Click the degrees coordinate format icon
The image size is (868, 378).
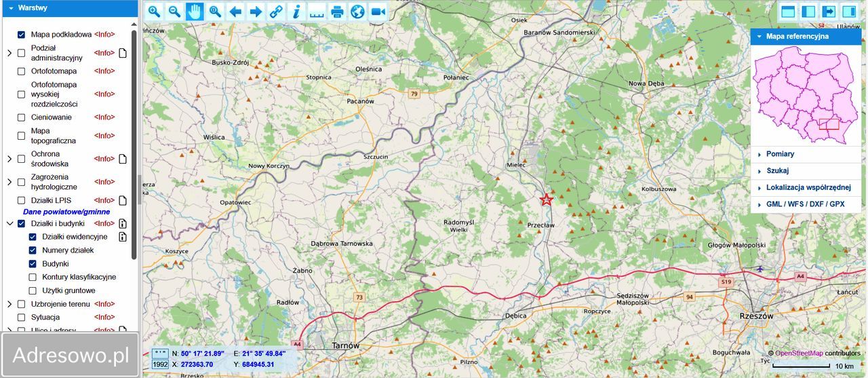tap(160, 354)
